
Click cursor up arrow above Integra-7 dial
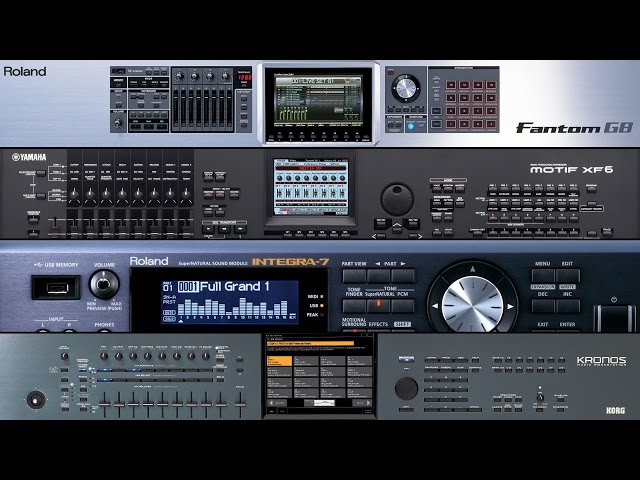(472, 269)
